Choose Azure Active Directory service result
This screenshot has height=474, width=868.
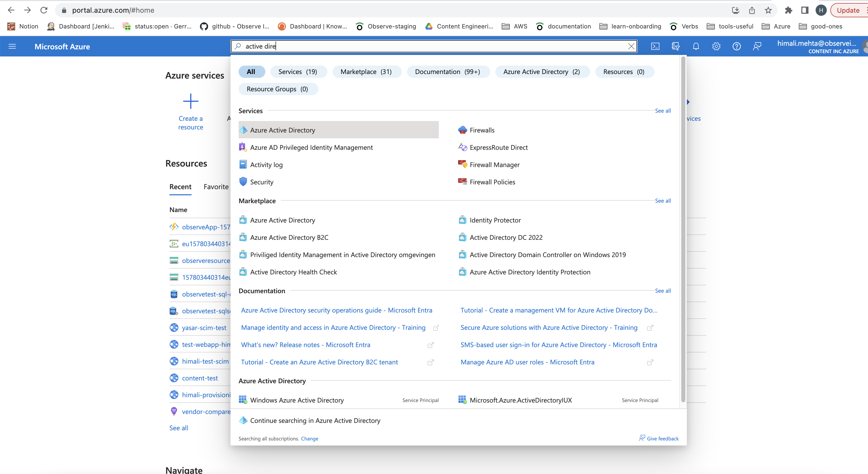(x=282, y=130)
